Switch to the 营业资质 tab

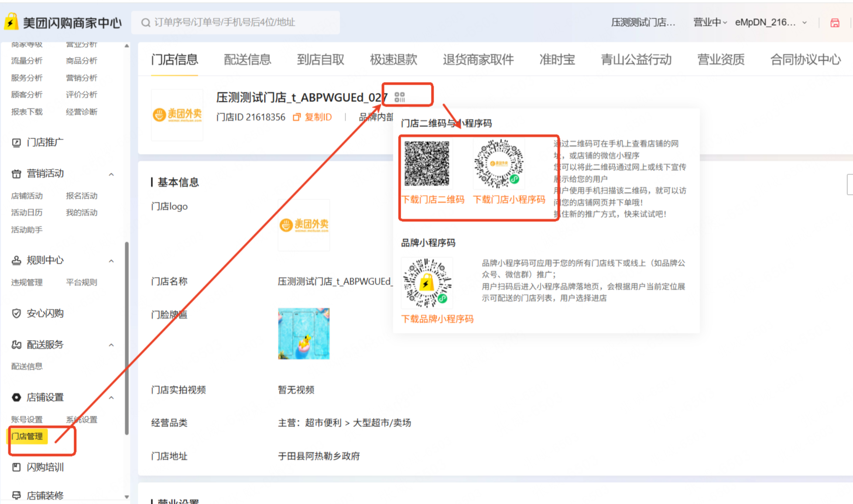pyautogui.click(x=721, y=59)
